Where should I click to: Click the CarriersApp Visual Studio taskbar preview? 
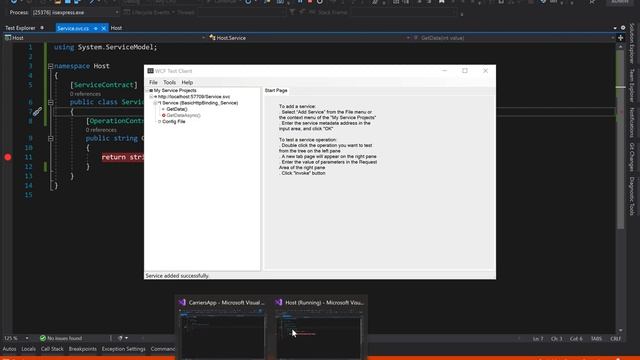point(222,327)
